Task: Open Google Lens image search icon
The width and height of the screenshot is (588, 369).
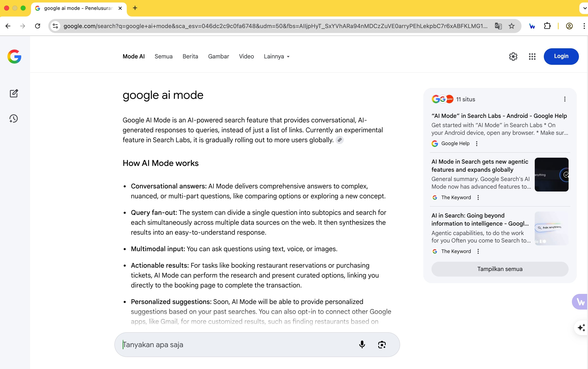Action: pos(382,344)
